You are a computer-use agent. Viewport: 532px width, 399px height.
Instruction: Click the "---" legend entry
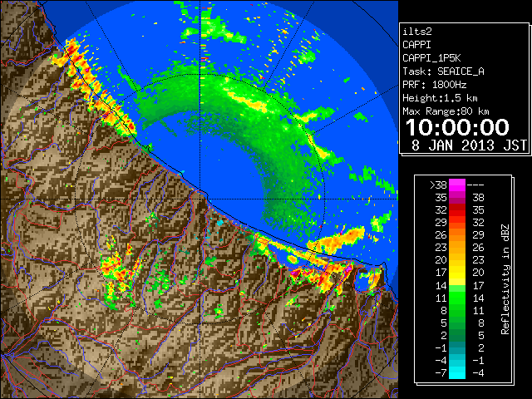point(475,185)
